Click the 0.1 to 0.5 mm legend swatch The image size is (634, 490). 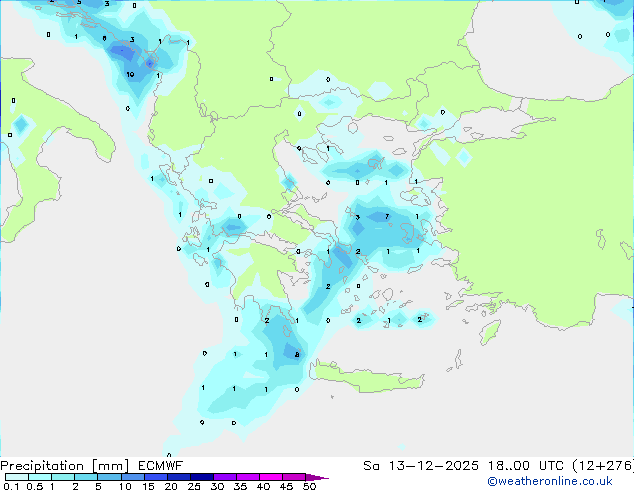click(x=17, y=477)
